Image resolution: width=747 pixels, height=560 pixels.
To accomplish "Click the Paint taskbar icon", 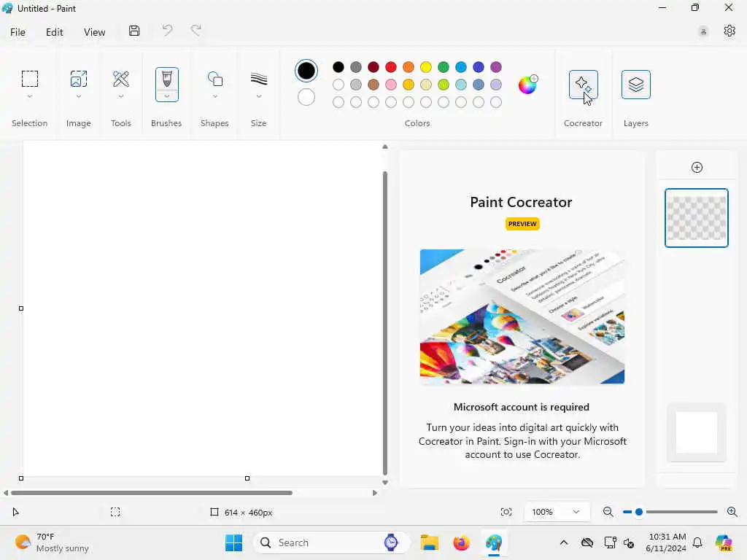I will [x=494, y=542].
